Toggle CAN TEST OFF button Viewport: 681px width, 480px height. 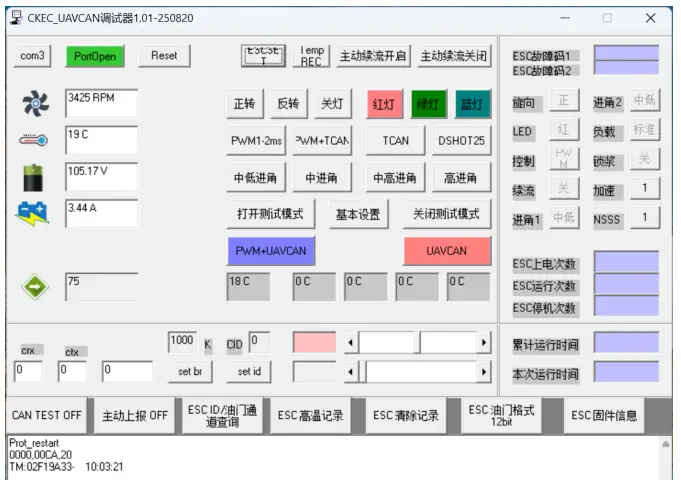pos(46,416)
